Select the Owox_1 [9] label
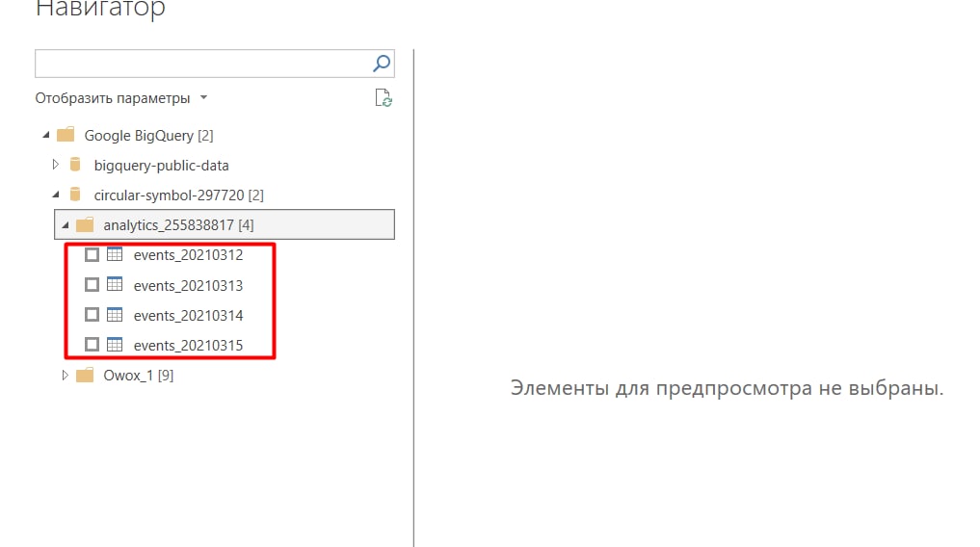Viewport: 980px width, 547px height. [x=139, y=376]
